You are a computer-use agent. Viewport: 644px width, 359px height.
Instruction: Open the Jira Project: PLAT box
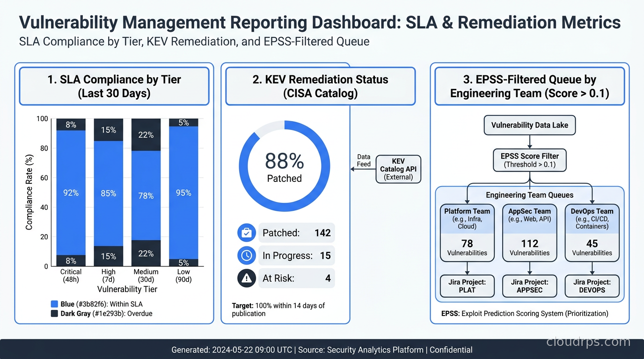[x=467, y=286]
